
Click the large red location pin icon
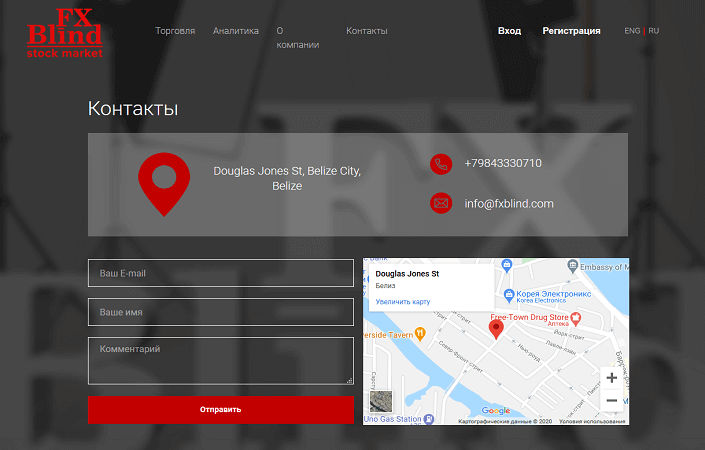coord(164,181)
